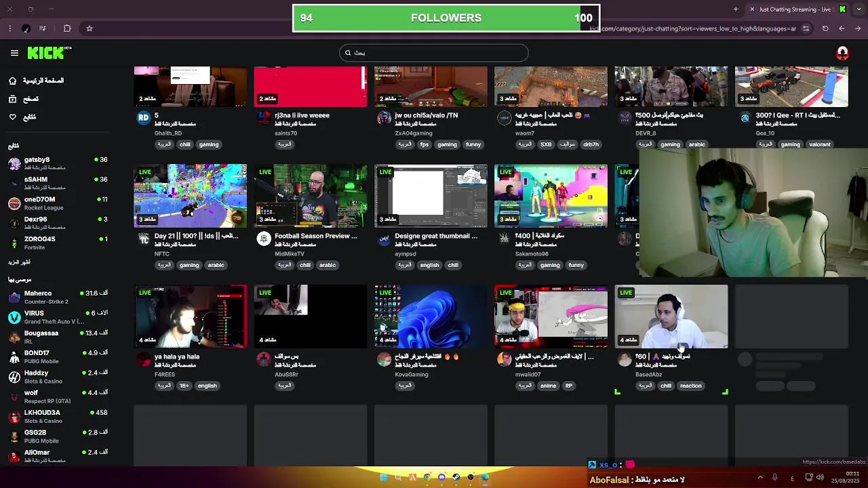Click the 'reaction' tag under BasedAbz
The width and height of the screenshot is (868, 488).
[691, 386]
